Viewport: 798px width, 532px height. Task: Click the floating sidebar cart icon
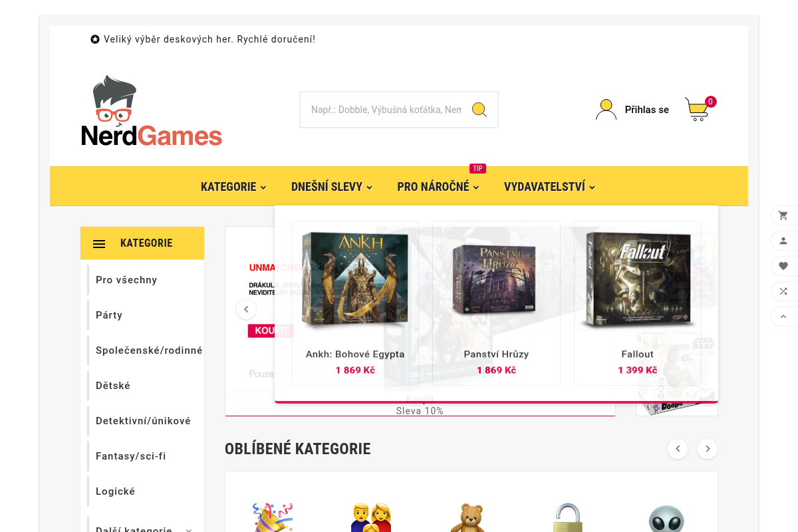click(783, 215)
